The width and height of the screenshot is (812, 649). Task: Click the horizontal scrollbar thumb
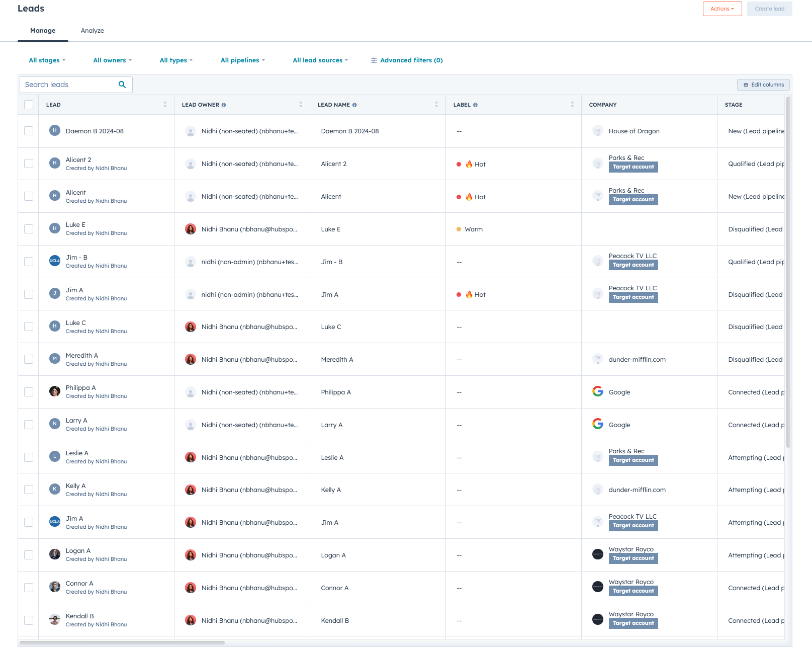(x=122, y=642)
